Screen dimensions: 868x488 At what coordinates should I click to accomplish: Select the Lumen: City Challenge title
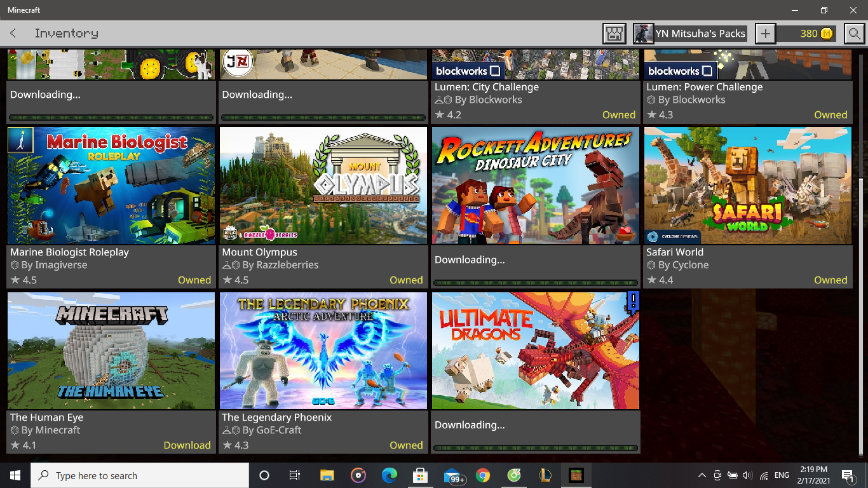[x=487, y=87]
